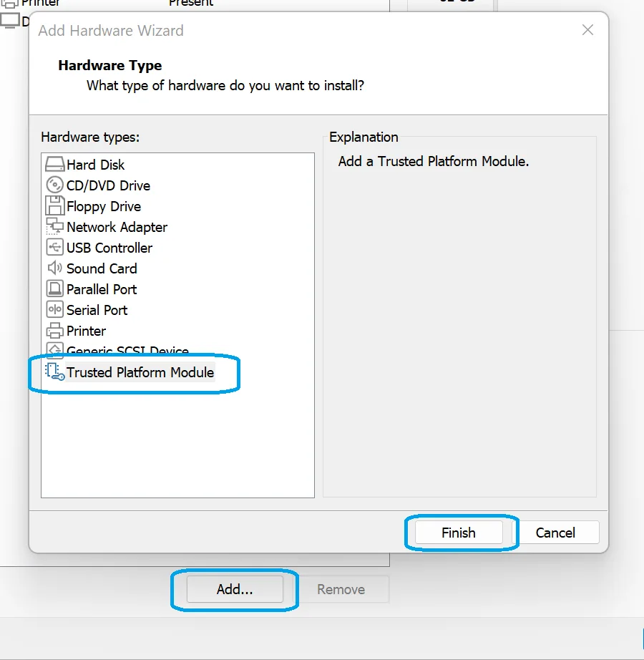The width and height of the screenshot is (644, 660).
Task: Click the Hard Disk icon
Action: [x=54, y=165]
